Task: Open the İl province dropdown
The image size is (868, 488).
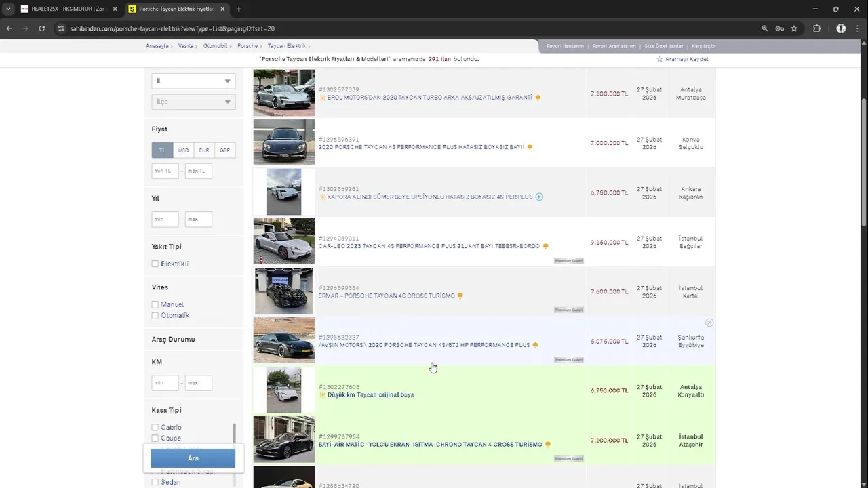Action: tap(193, 81)
